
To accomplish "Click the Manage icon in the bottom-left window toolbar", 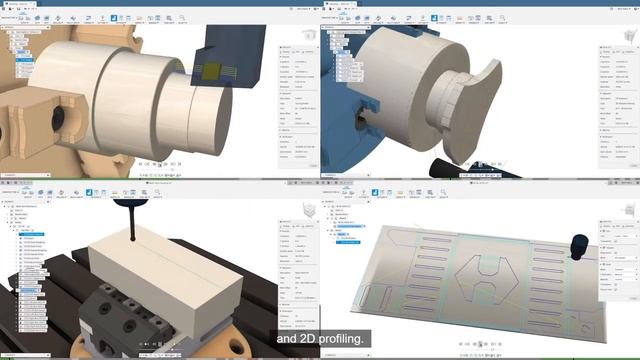I will point(129,192).
